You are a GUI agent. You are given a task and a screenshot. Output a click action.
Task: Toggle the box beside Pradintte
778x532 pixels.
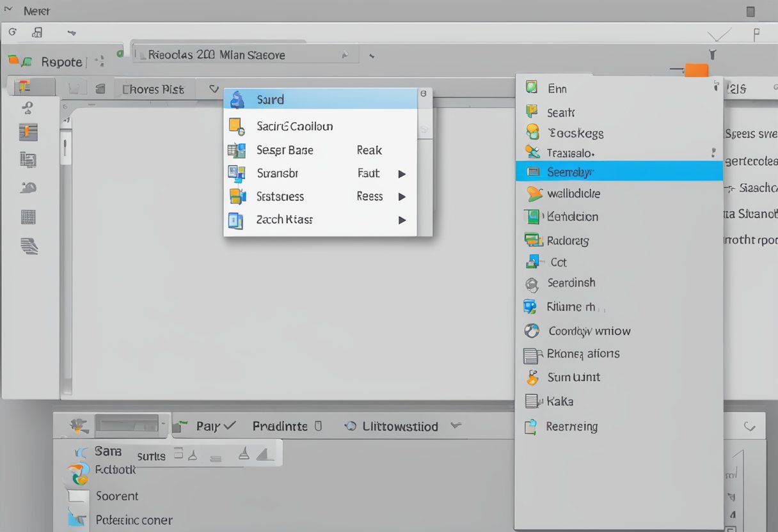(319, 426)
